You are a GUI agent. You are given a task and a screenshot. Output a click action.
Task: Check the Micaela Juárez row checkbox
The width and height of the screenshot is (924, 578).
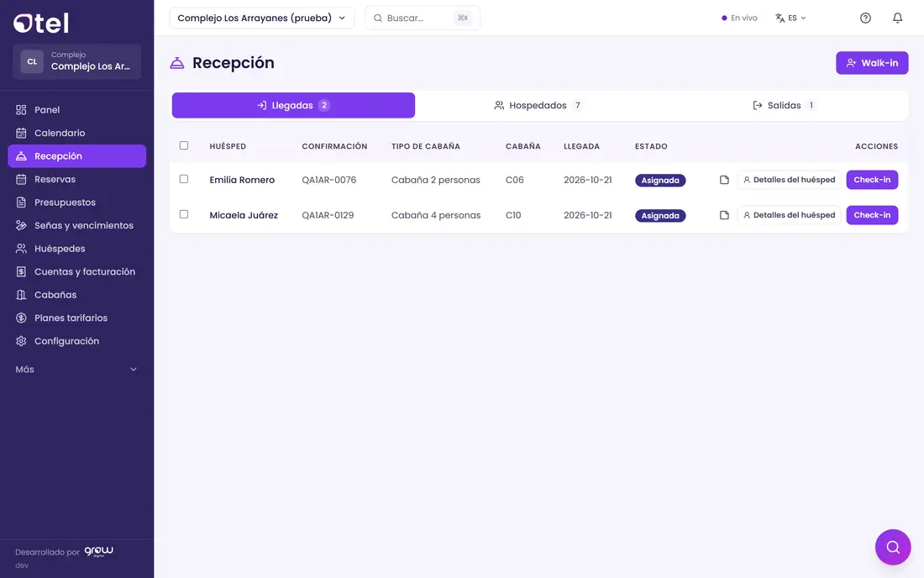click(x=184, y=214)
